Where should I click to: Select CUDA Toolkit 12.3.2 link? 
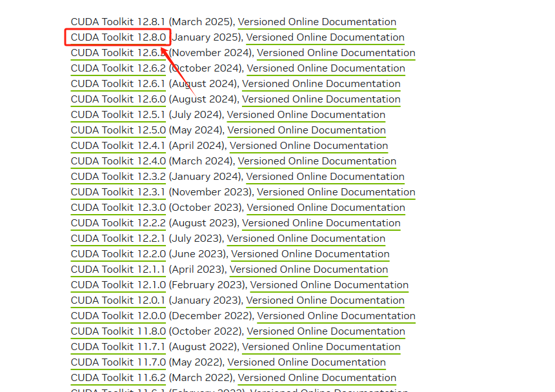118,177
